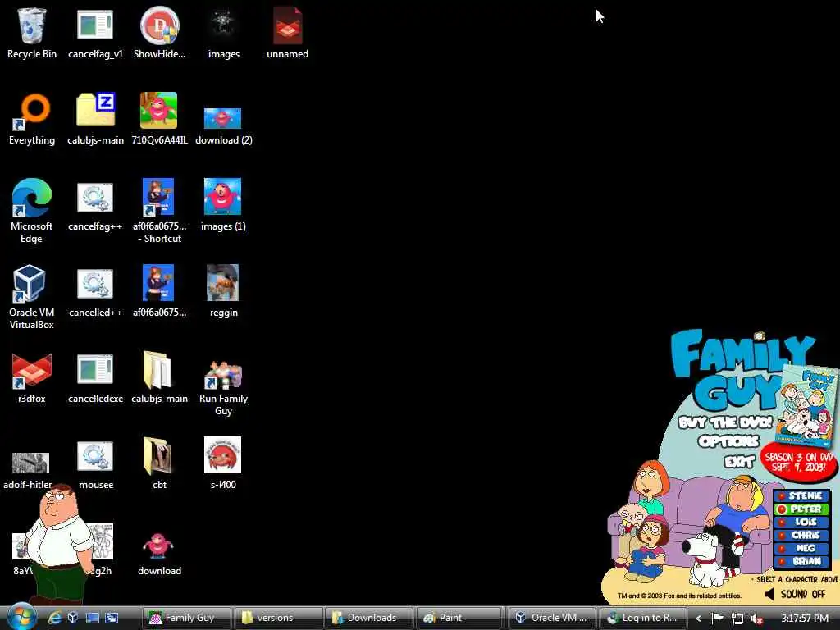Choose PETER in the character list

(x=801, y=509)
